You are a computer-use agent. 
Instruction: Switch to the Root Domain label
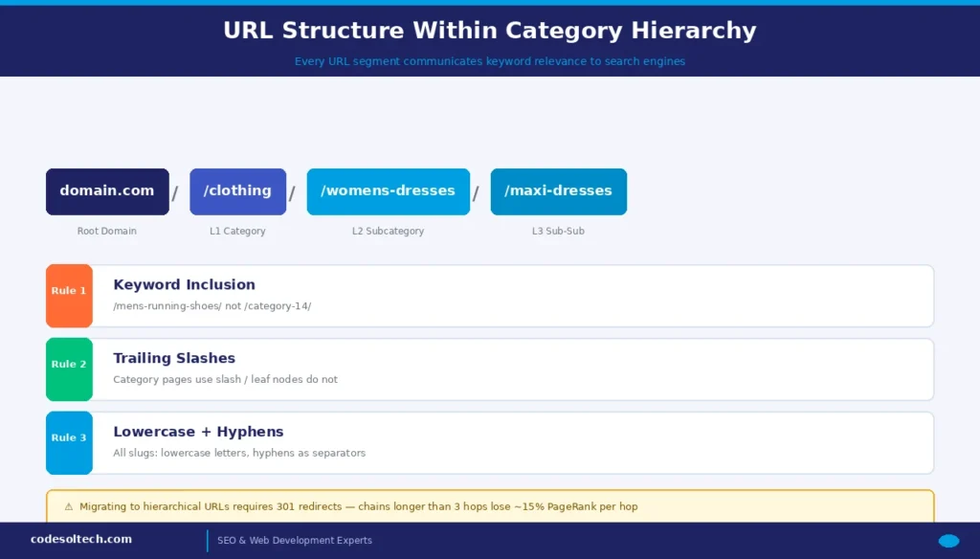(106, 231)
